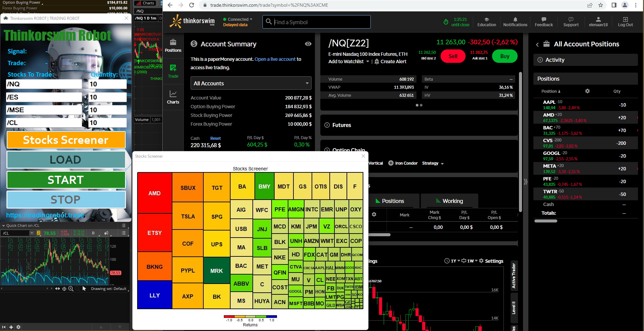This screenshot has height=331, width=644.
Task: Open the Level II side tab
Action: (514, 307)
